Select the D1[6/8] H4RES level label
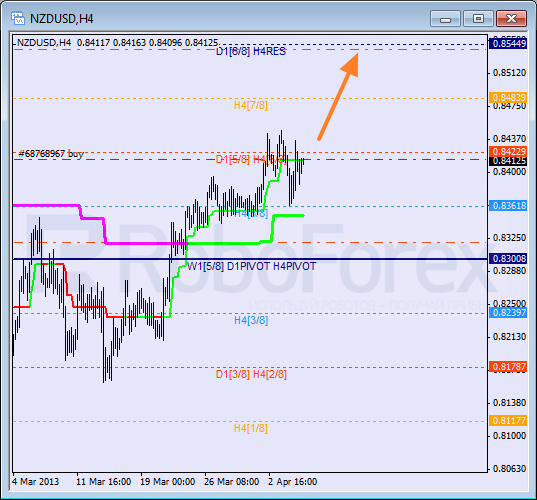Viewport: 537px width, 500px height. [251, 52]
